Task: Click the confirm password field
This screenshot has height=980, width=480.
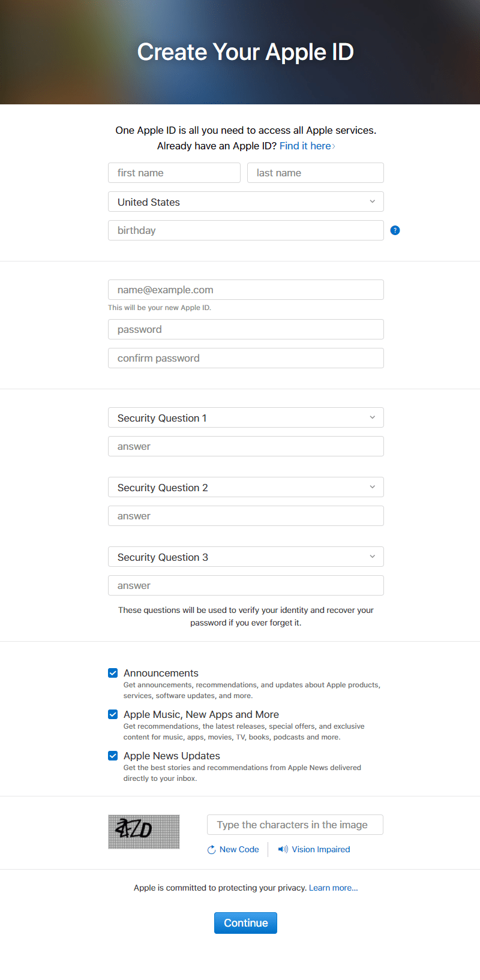Action: tap(246, 358)
